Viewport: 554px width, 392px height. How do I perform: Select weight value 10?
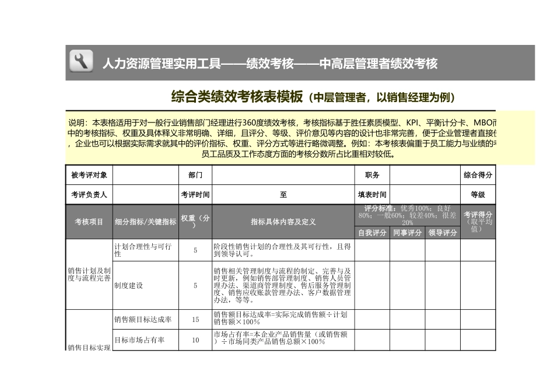coord(195,339)
